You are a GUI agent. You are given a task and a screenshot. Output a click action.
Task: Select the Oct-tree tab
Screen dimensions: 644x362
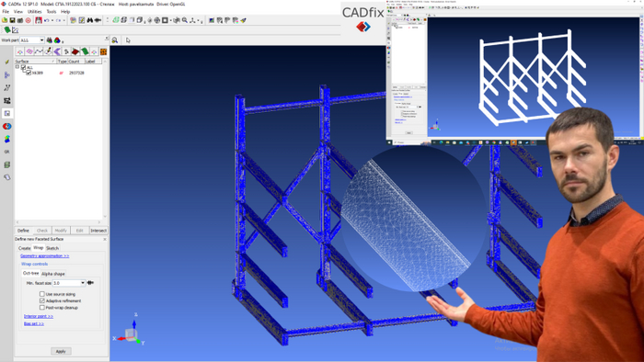(30, 273)
